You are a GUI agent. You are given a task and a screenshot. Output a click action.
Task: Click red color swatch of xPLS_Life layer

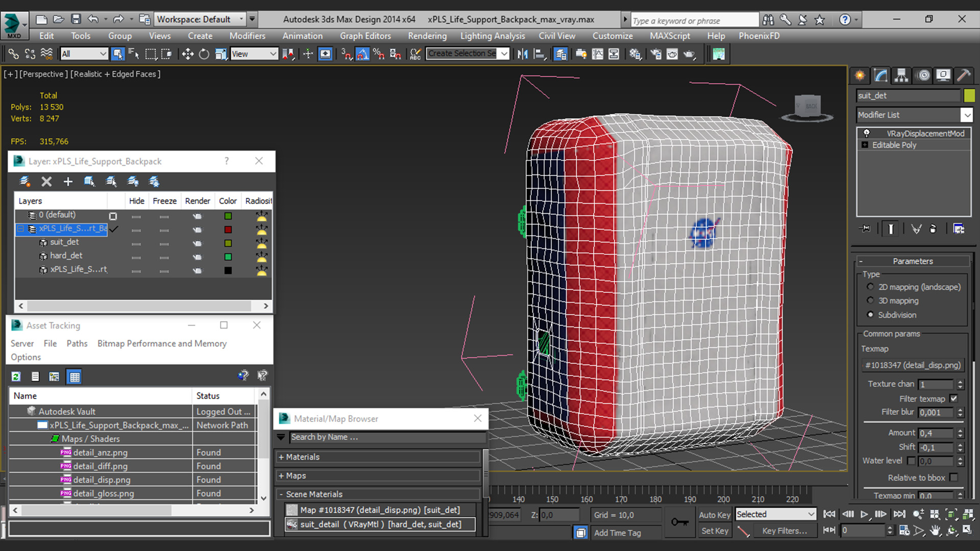coord(228,230)
